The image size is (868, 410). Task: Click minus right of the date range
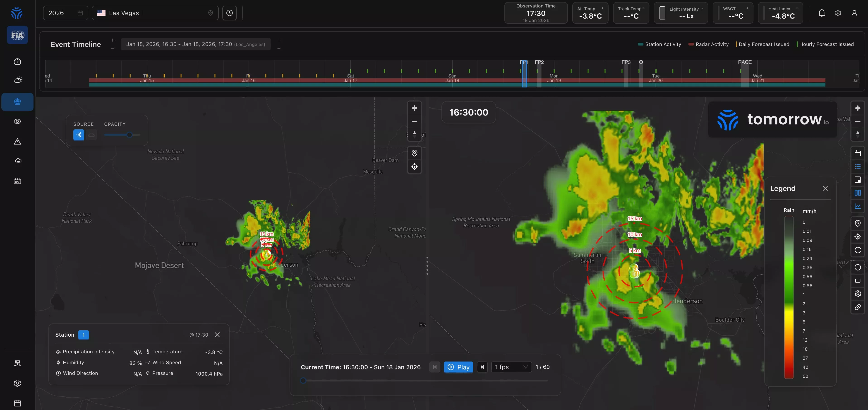[x=279, y=48]
